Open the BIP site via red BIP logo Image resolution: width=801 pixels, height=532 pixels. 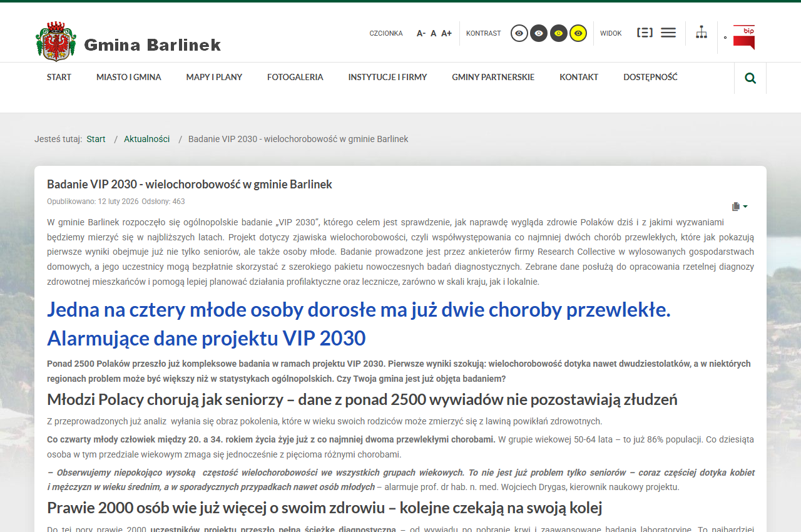(x=745, y=38)
